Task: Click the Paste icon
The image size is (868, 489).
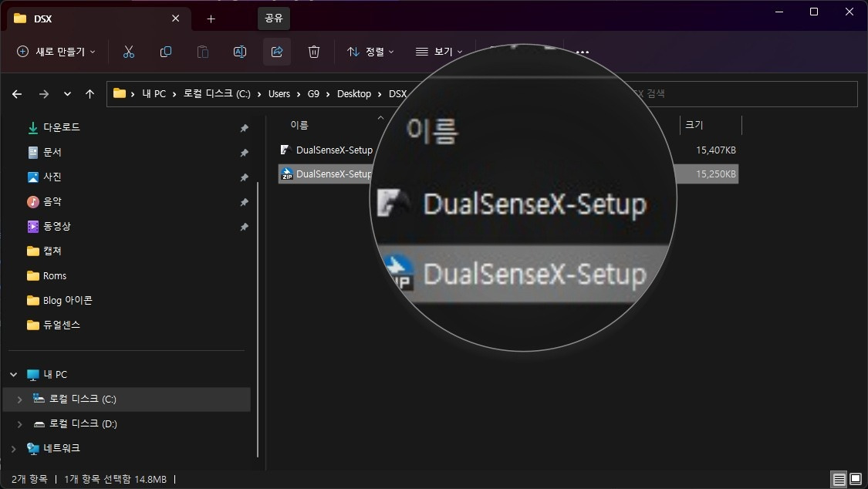Action: (202, 52)
